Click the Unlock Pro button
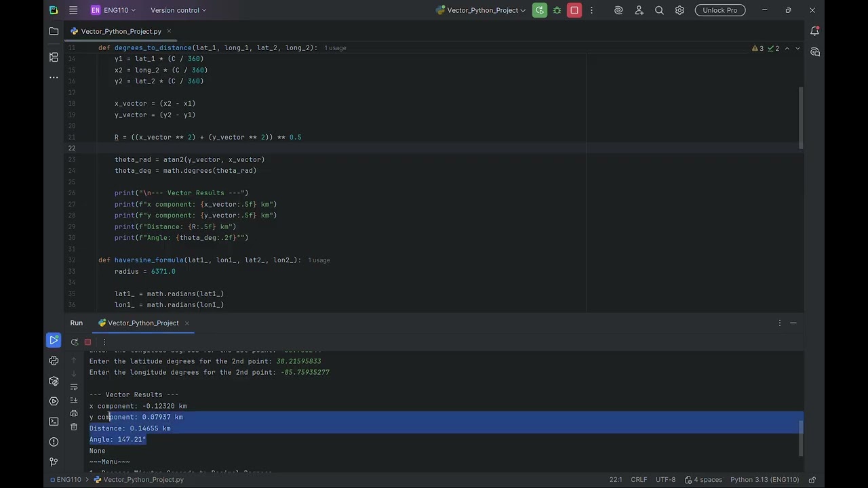868x488 pixels. tap(720, 10)
